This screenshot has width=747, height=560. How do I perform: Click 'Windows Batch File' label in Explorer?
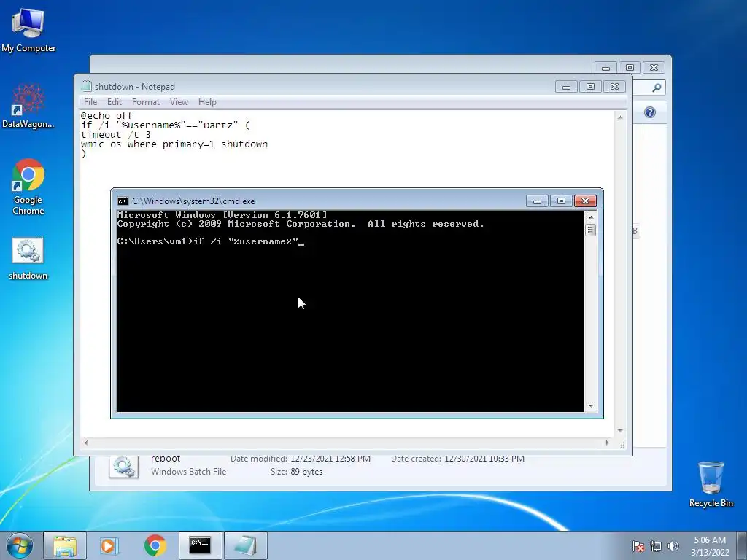[x=189, y=472]
